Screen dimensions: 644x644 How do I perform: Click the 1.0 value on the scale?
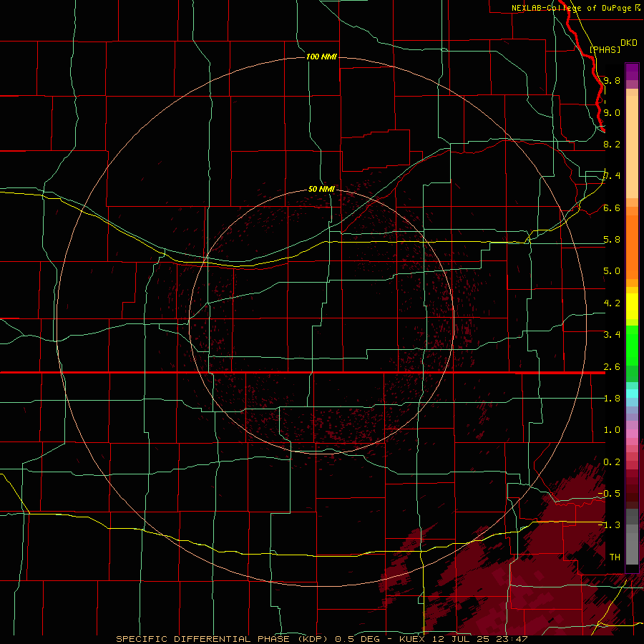point(612,430)
